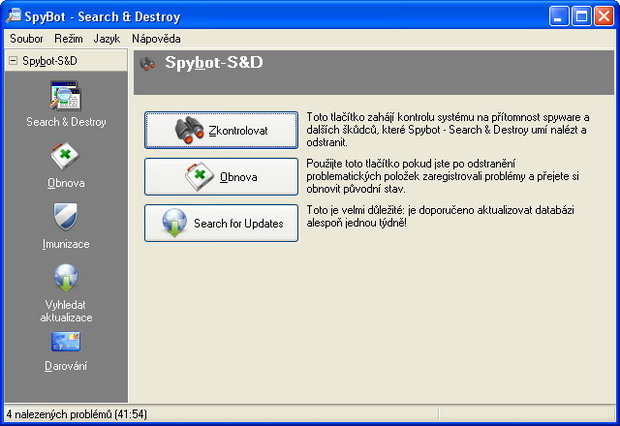
Task: Open the Režim menu
Action: point(69,39)
